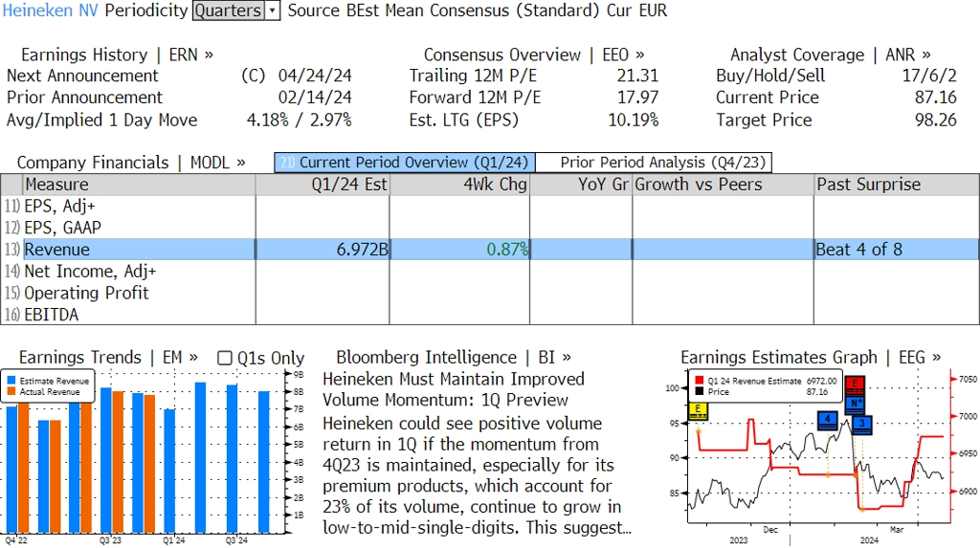Click the Trailing 12M P/E value 21.31

pos(637,76)
